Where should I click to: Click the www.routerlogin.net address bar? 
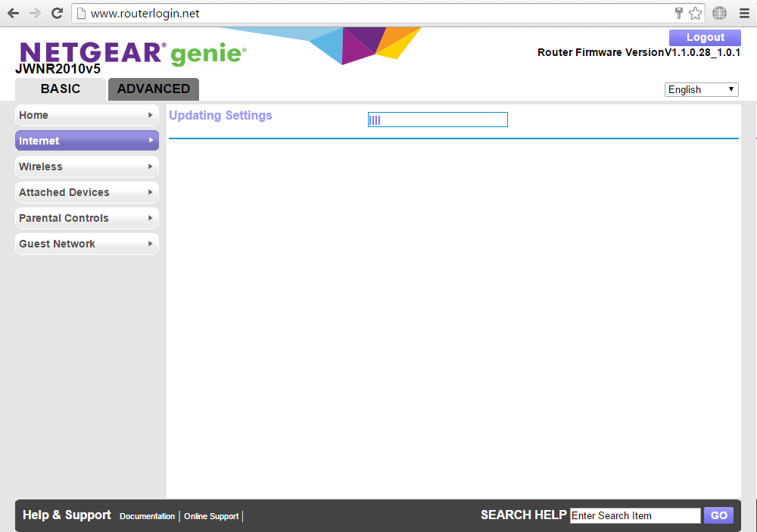click(388, 14)
